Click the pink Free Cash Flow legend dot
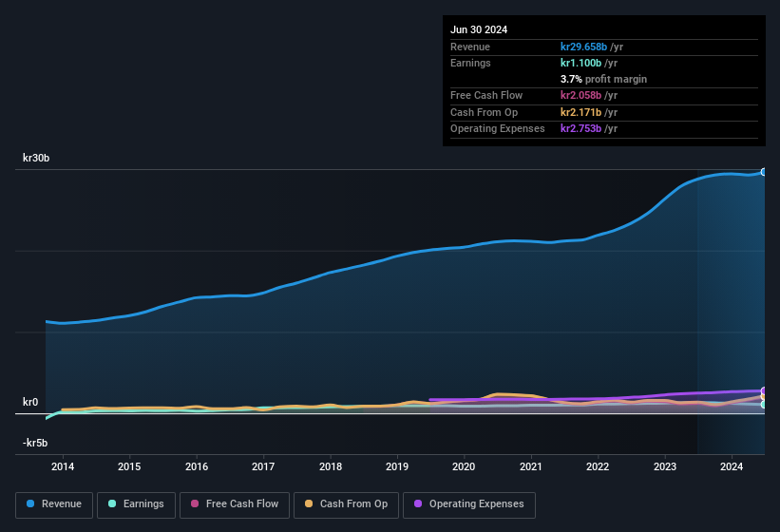The image size is (780, 532). click(x=195, y=503)
